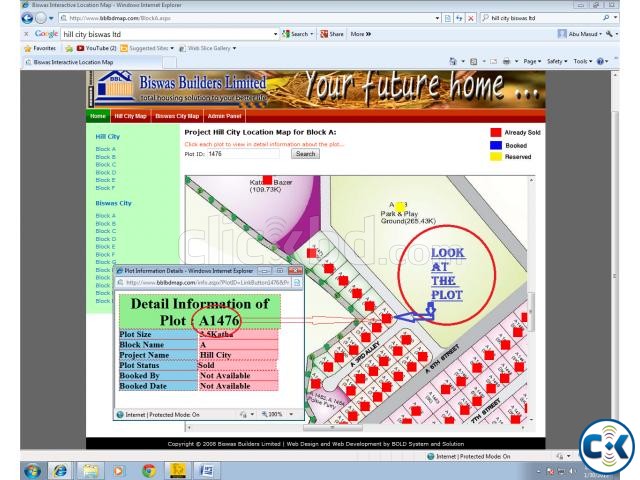Click the Print icon in command bar
The width and height of the screenshot is (640, 480).
coord(507,61)
